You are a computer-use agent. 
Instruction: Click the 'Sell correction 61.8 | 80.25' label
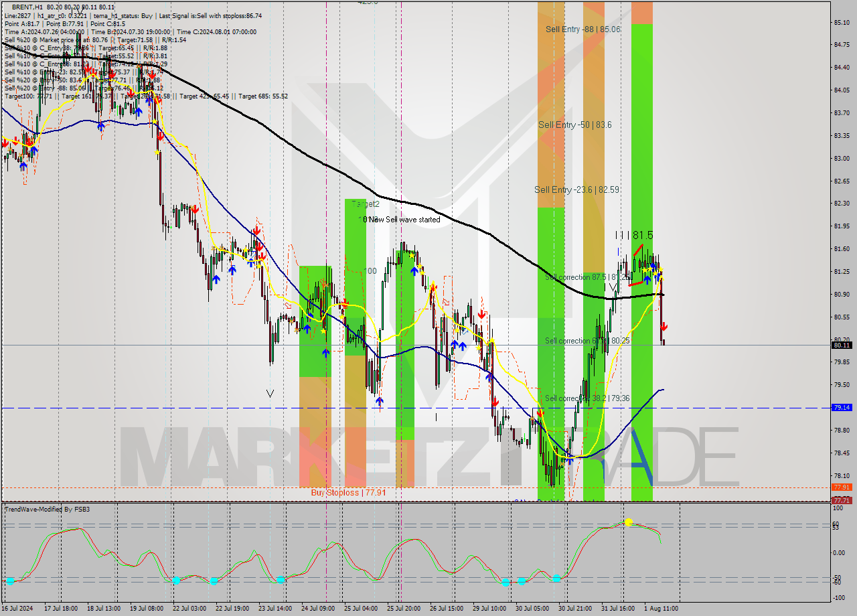tap(587, 341)
